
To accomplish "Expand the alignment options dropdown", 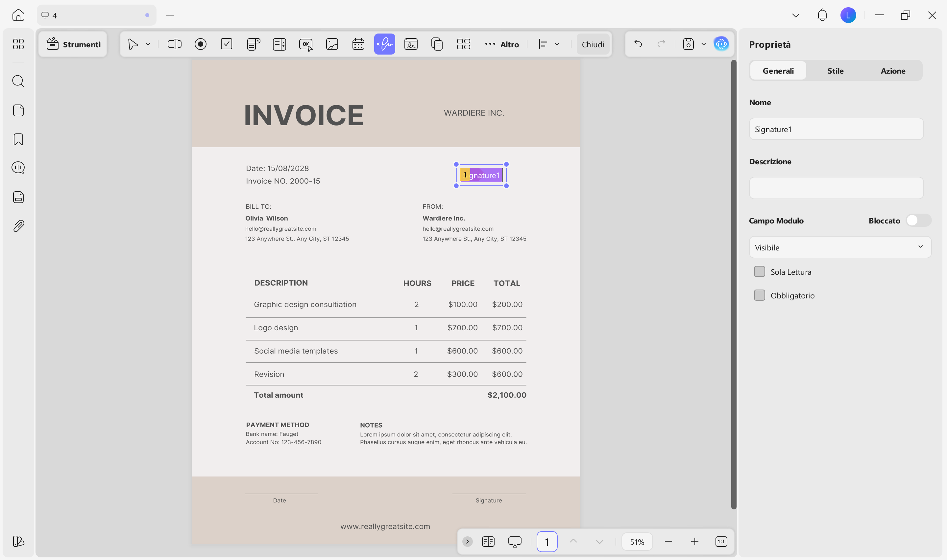I will pos(557,44).
